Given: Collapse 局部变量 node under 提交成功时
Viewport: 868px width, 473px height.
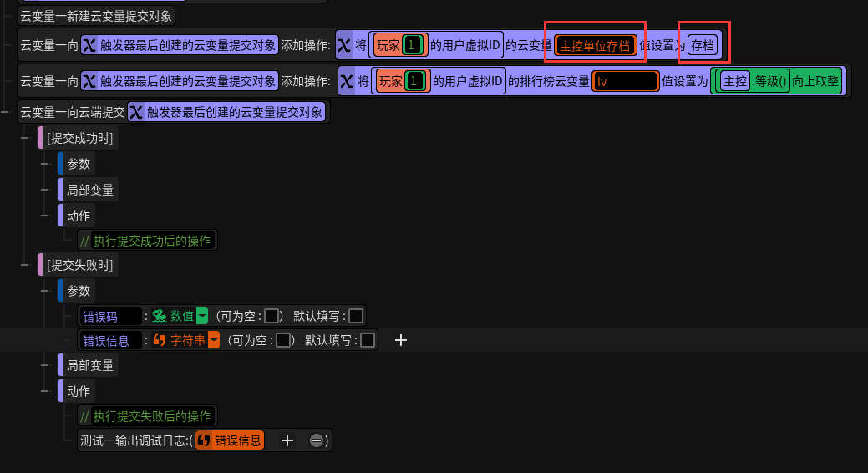Looking at the screenshot, I should pos(44,190).
